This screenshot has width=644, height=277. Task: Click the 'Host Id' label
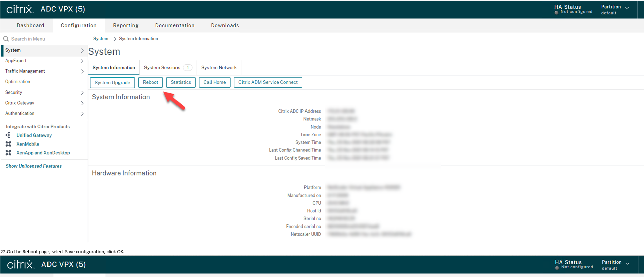click(x=314, y=211)
